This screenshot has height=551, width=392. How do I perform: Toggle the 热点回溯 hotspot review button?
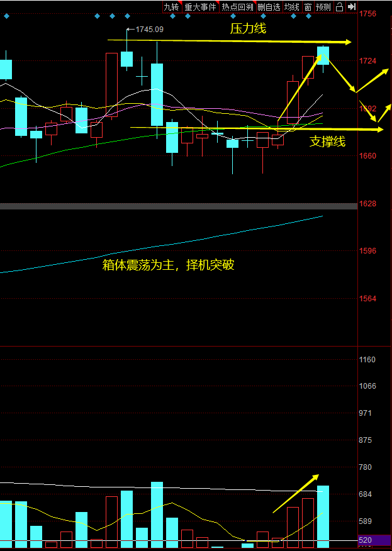coord(237,7)
